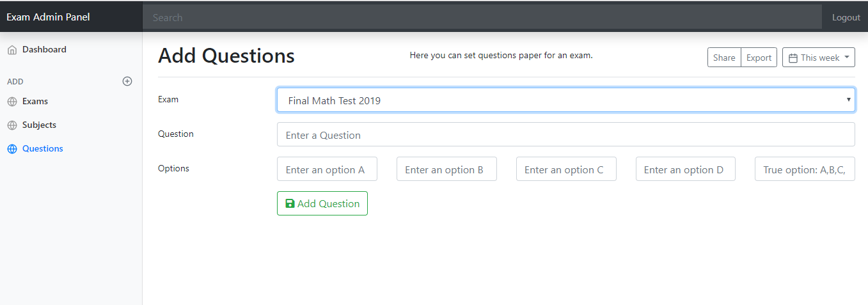Image resolution: width=868 pixels, height=305 pixels.
Task: Click the Enter an option A field
Action: pos(327,169)
